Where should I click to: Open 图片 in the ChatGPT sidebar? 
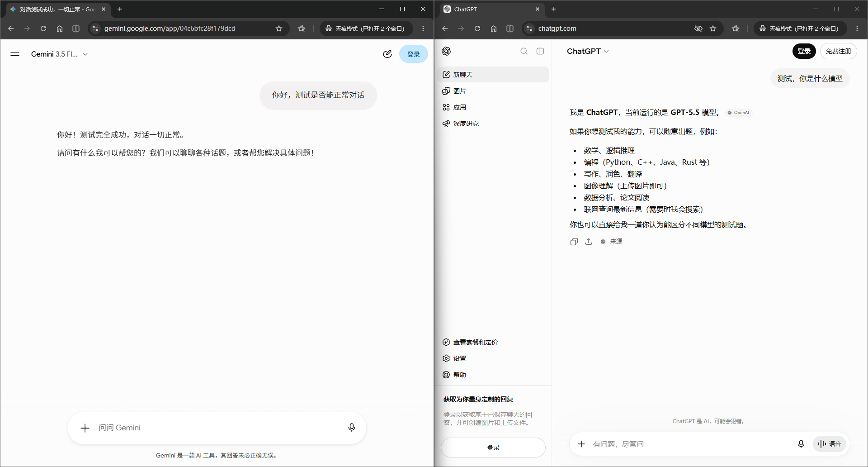pos(493,91)
